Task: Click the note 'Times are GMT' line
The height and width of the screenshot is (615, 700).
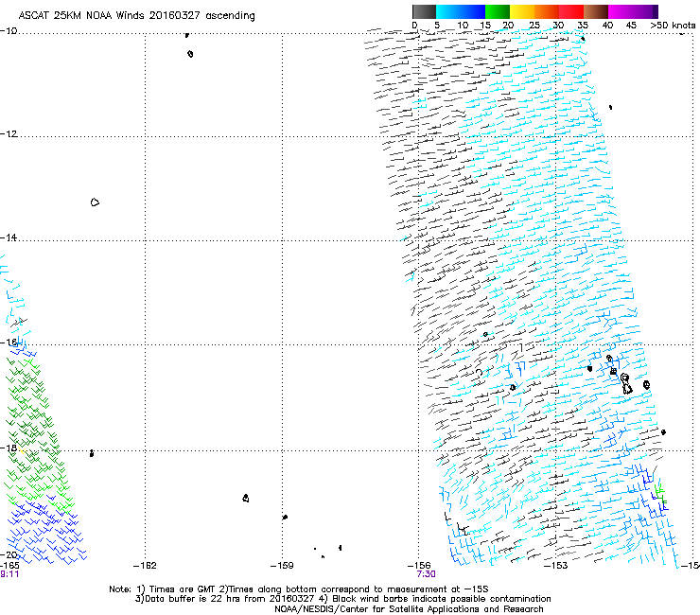Action: click(x=299, y=589)
